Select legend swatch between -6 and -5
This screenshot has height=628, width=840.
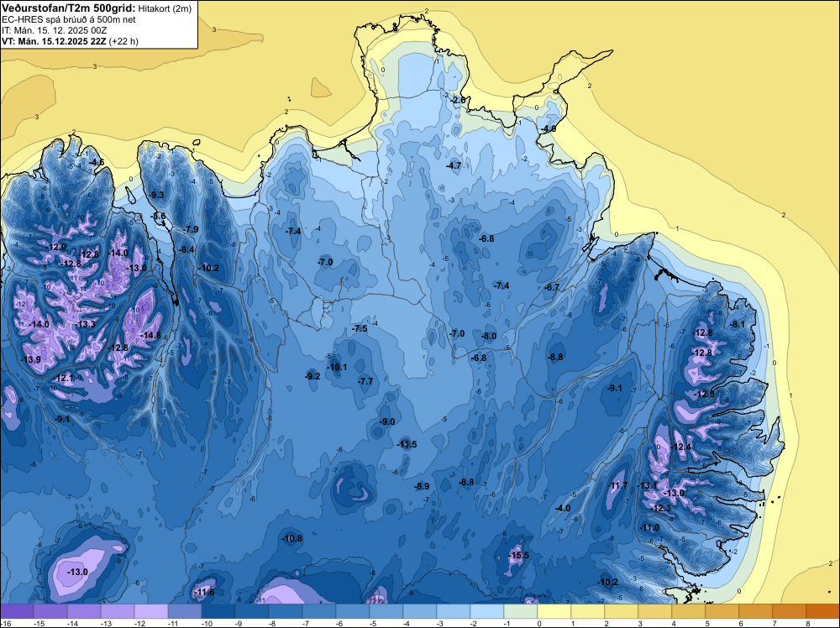tap(353, 611)
